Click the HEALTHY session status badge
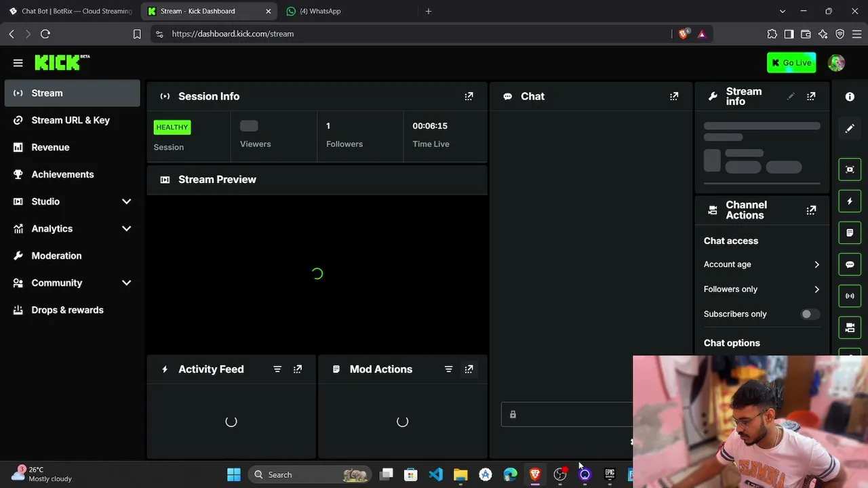The height and width of the screenshot is (488, 868). (x=172, y=127)
